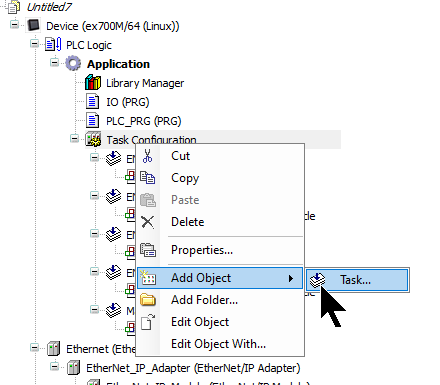Click the Ethernet device icon
The width and height of the screenshot is (440, 385).
(53, 349)
